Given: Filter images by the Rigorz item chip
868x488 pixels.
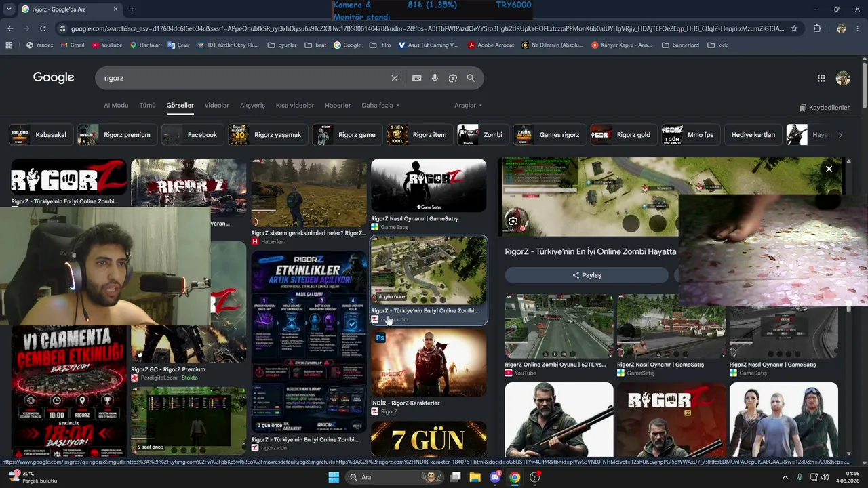Looking at the screenshot, I should pyautogui.click(x=420, y=135).
